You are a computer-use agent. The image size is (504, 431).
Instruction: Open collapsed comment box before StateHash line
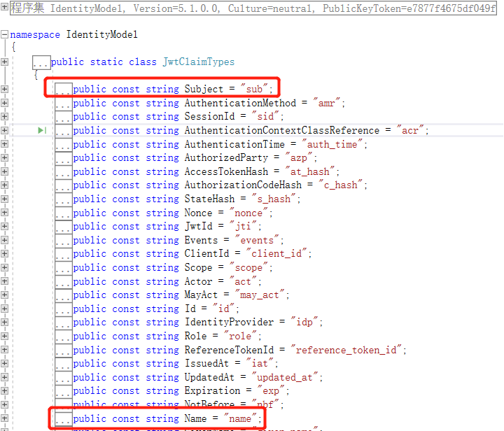tap(63, 199)
